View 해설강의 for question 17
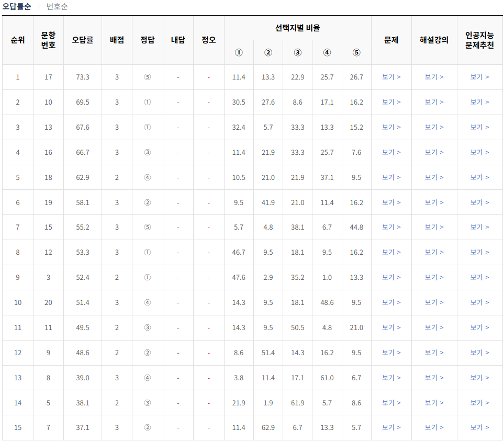504x442 pixels. click(435, 77)
